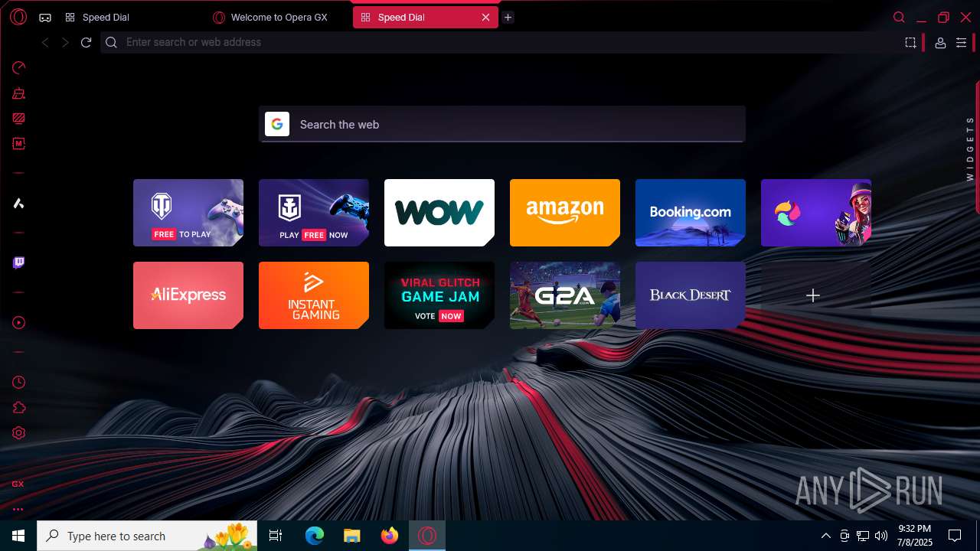Open the Instant Gaming tile
Screen dimensions: 980x551
[x=314, y=295]
